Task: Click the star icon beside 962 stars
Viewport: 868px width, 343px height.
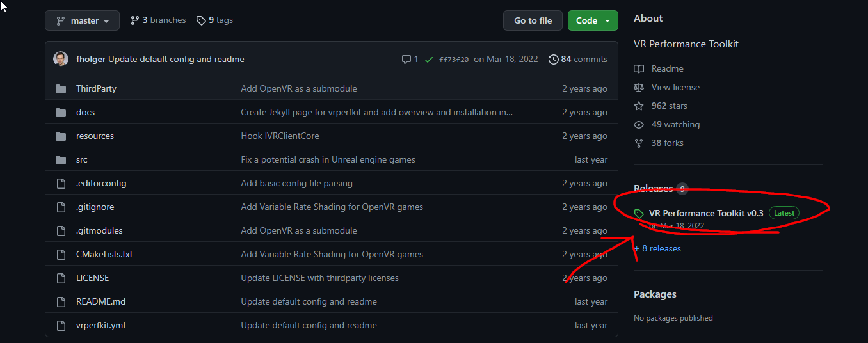Action: [638, 106]
